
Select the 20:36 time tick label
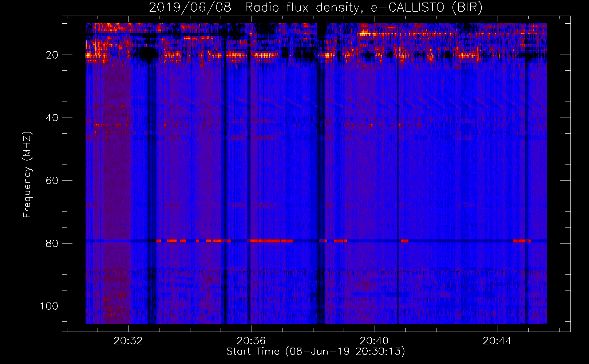click(x=251, y=341)
